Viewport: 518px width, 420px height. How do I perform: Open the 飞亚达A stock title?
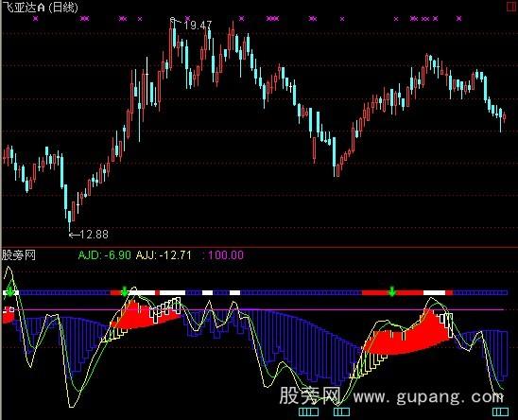[24, 8]
